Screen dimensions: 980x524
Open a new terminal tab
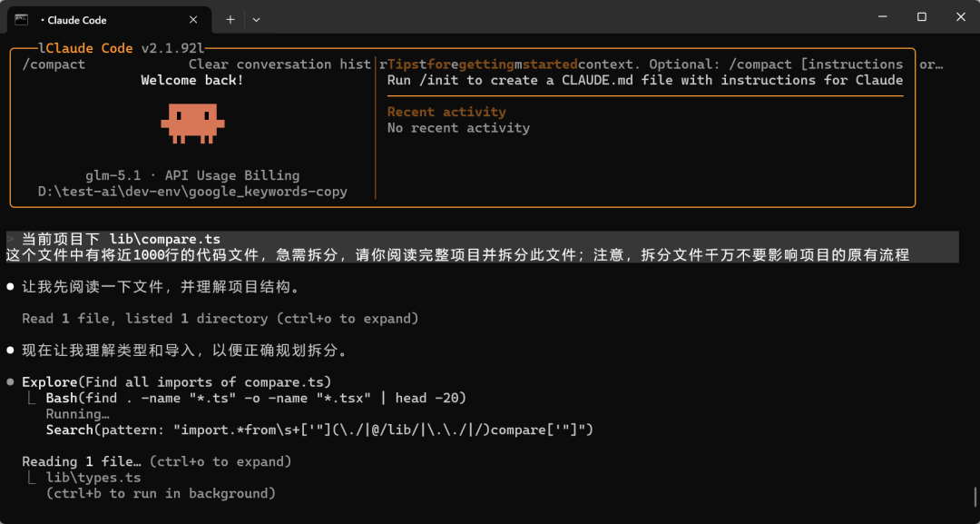point(230,20)
